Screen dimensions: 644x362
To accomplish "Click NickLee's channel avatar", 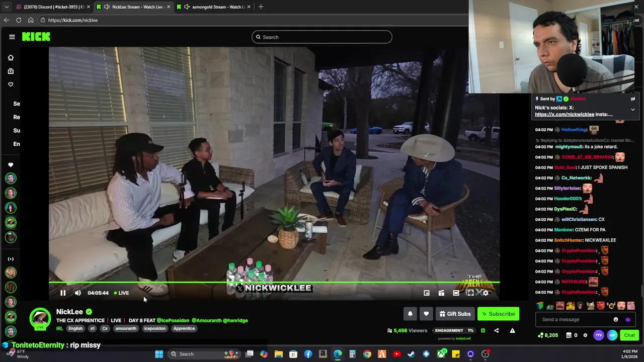I will click(x=40, y=318).
